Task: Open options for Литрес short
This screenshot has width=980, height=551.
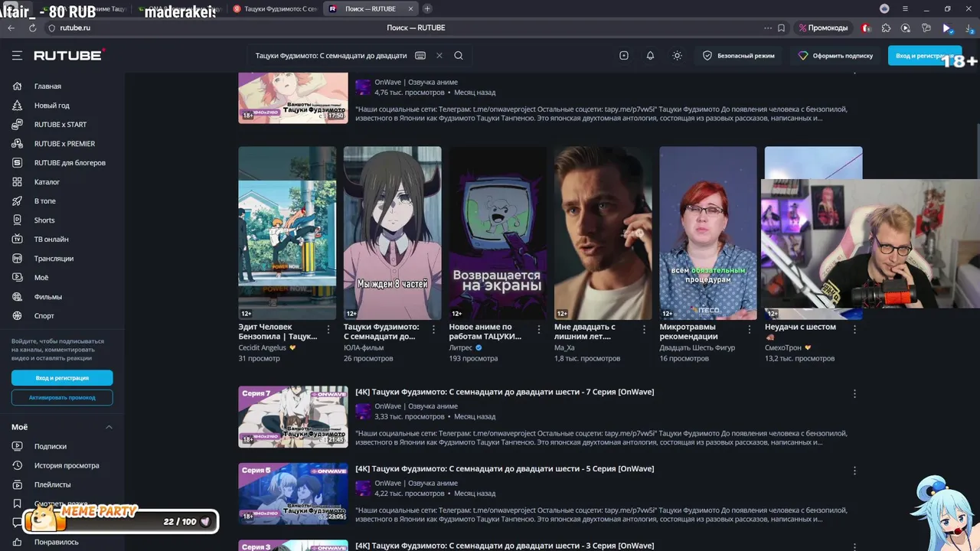Action: (539, 329)
